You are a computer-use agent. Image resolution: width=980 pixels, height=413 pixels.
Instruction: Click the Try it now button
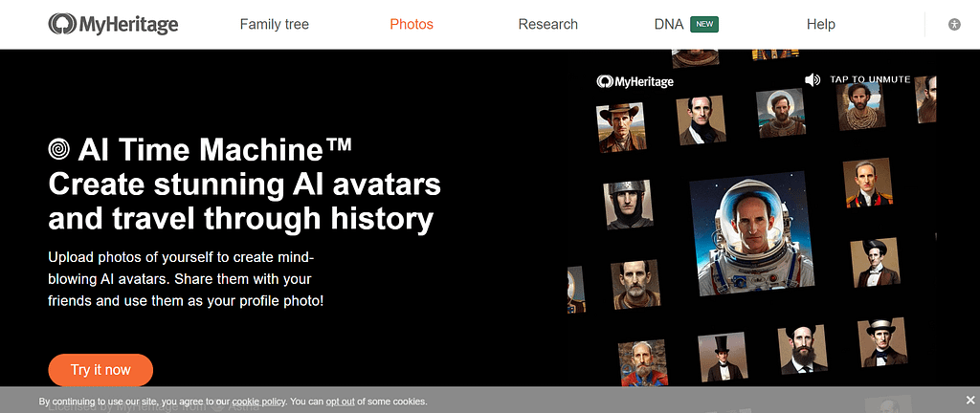[100, 370]
